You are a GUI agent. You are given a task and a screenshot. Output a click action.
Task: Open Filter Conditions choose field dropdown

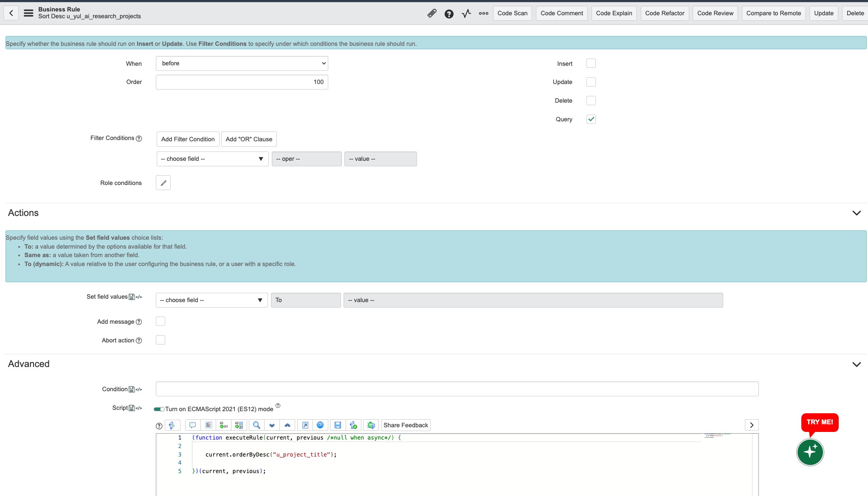tap(213, 159)
